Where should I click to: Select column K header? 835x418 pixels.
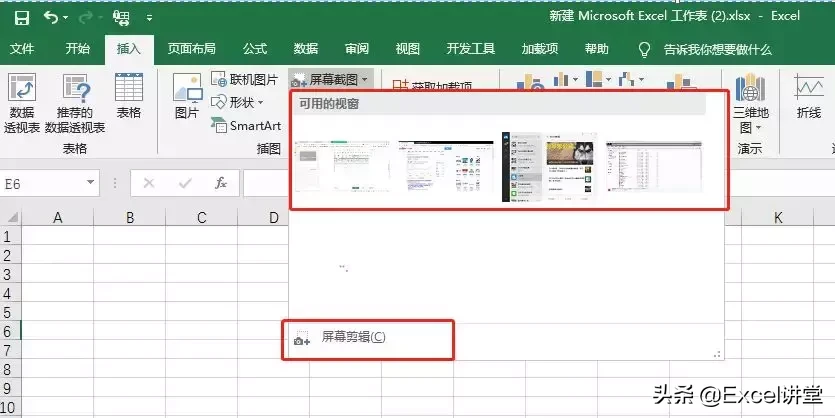click(778, 217)
